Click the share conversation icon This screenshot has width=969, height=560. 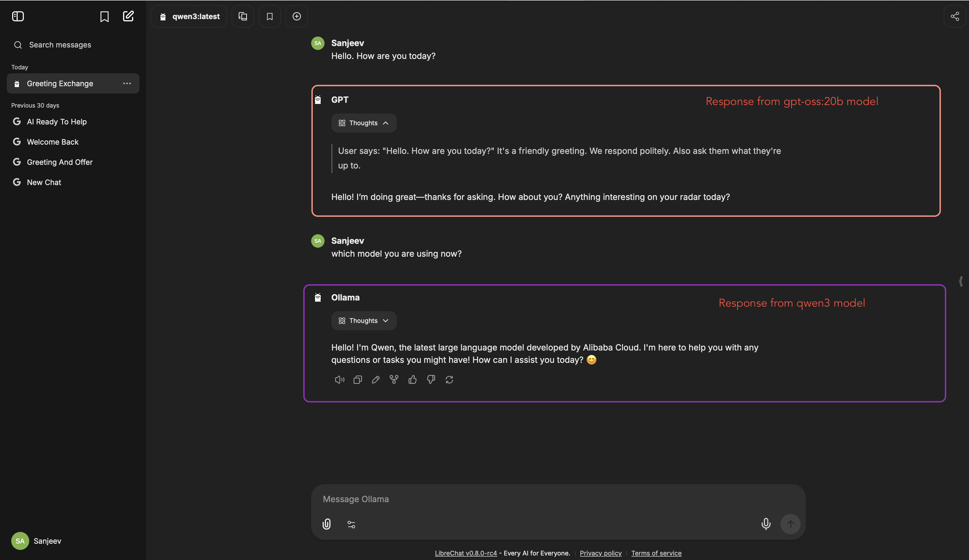(955, 16)
